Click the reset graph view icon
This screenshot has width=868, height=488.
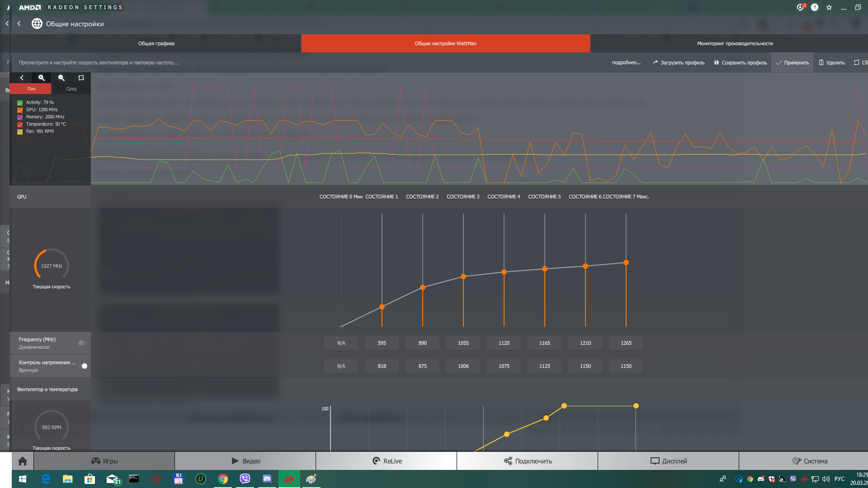tap(81, 78)
